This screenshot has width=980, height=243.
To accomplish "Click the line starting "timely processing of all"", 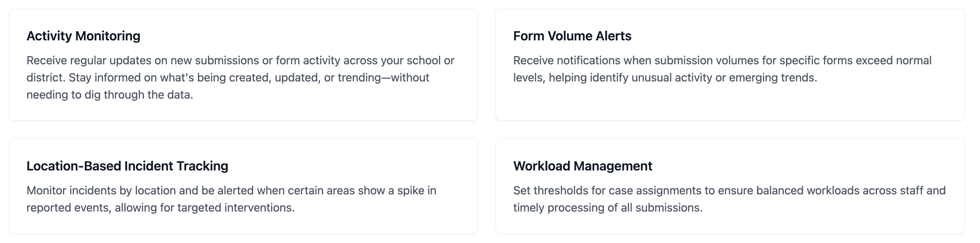I will (608, 208).
